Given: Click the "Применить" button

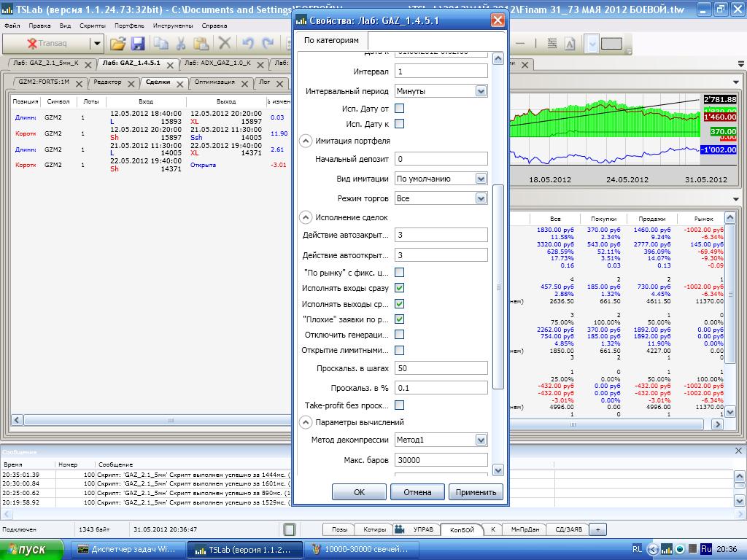Looking at the screenshot, I should point(476,492).
